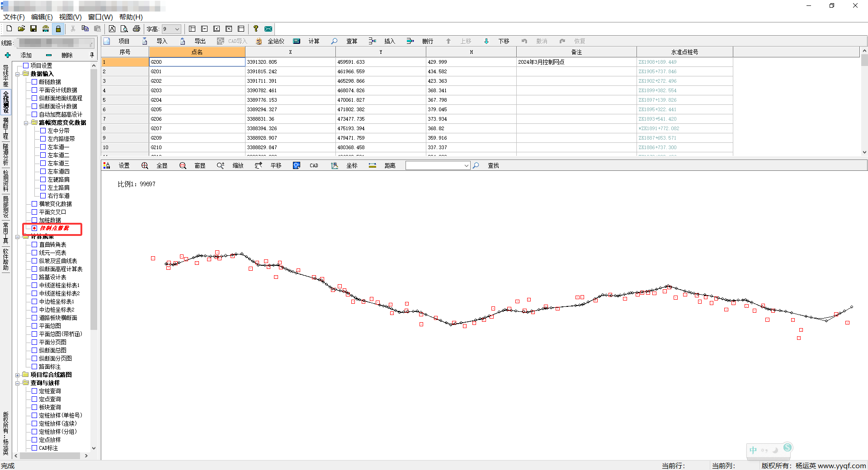868x470 pixels.
Task: Click the tree panel horizontal scrollbar right arrow
Action: coord(86,456)
